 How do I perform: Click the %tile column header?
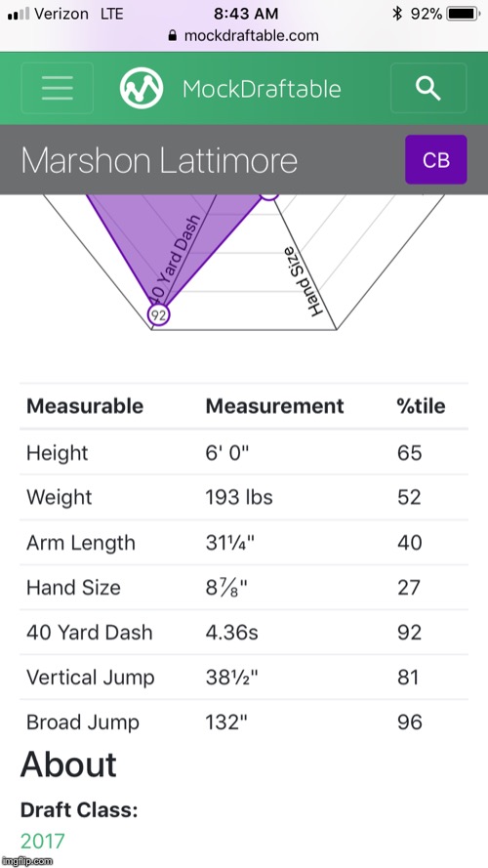tap(421, 406)
